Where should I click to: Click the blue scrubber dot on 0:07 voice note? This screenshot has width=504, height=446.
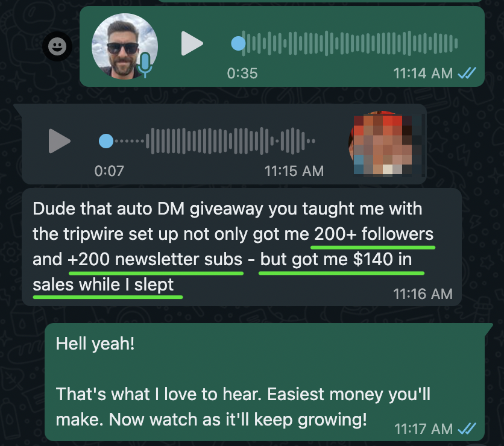point(106,141)
